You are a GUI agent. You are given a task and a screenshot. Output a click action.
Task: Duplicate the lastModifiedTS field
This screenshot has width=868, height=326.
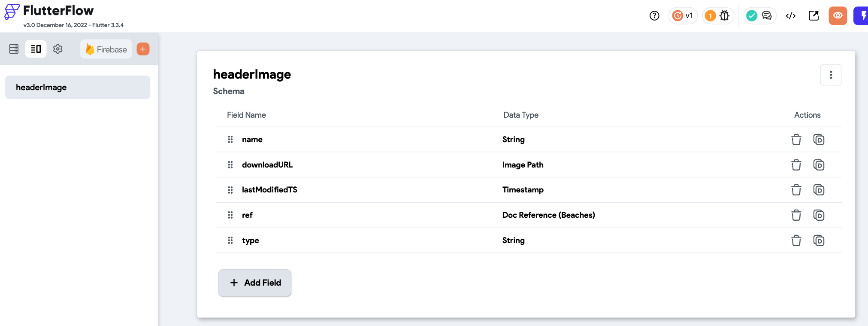[x=819, y=190]
